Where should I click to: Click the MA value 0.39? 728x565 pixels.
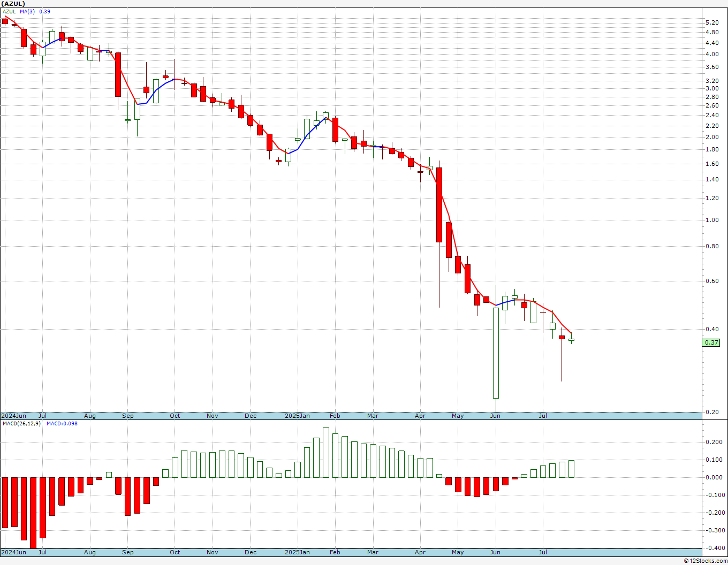point(45,11)
